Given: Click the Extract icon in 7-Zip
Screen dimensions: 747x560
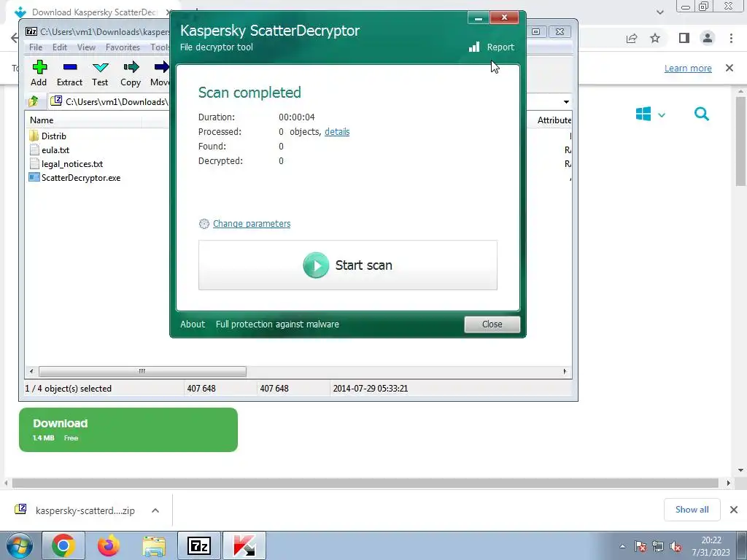Looking at the screenshot, I should [x=70, y=67].
